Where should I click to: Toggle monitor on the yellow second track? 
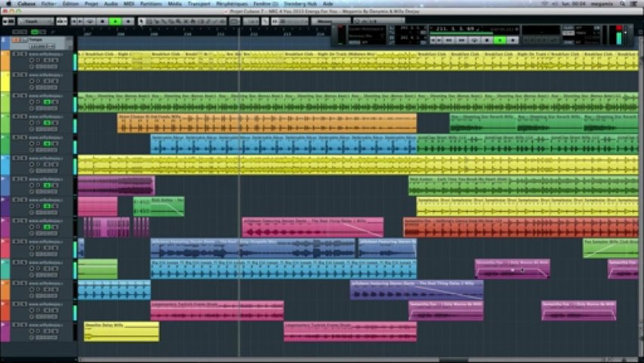pos(38,81)
